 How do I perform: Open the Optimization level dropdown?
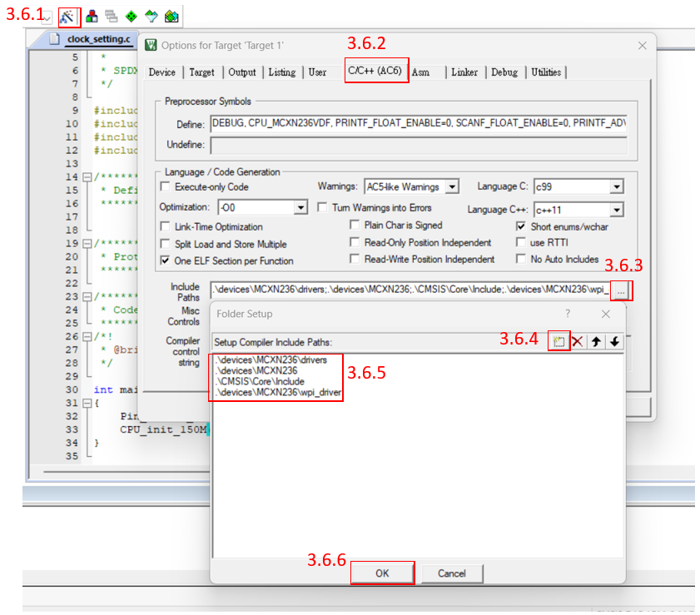tap(300, 207)
